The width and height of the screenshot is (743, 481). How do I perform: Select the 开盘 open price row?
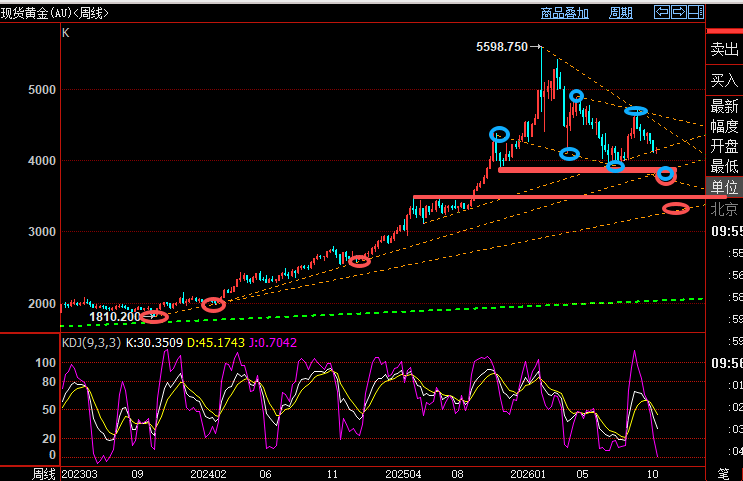click(x=725, y=146)
